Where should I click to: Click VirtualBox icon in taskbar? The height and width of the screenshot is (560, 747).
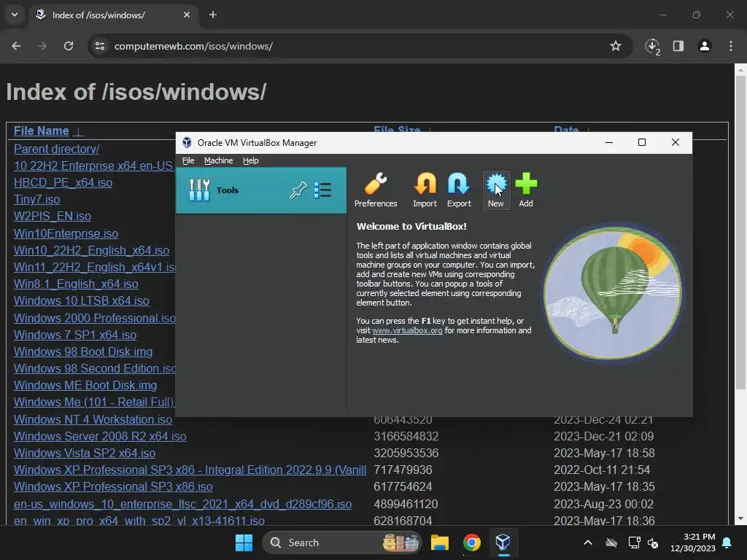coord(503,542)
